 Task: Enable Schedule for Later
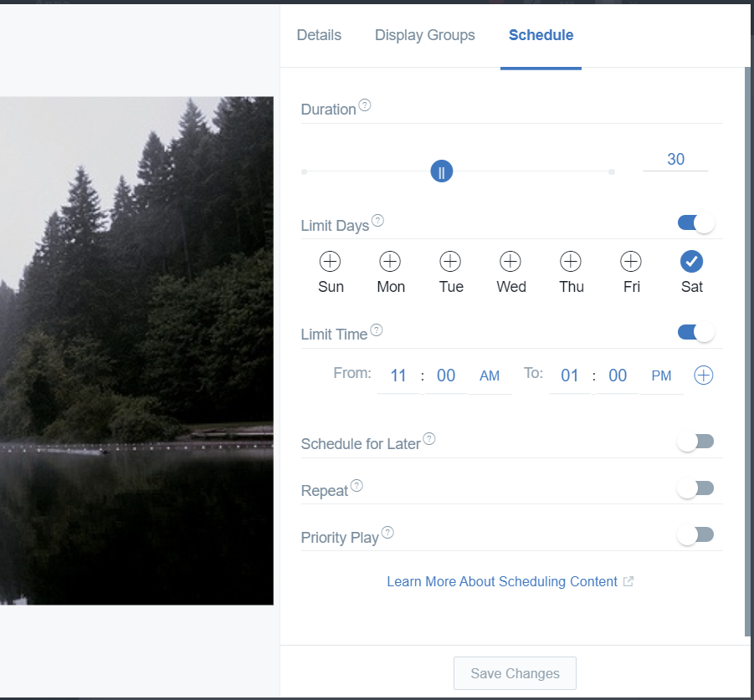(x=695, y=441)
